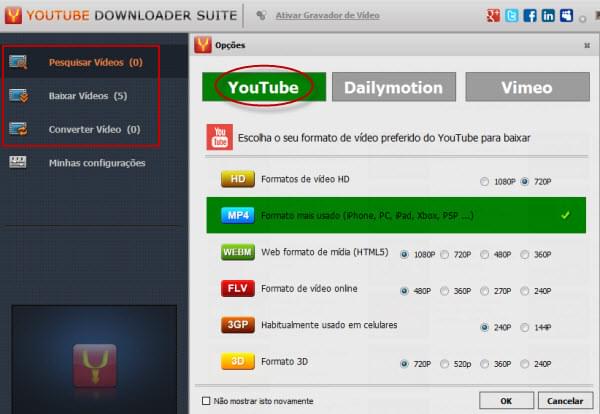This screenshot has width=600, height=414.
Task: Select the MP4 Formato mais usado row
Action: pos(396,215)
